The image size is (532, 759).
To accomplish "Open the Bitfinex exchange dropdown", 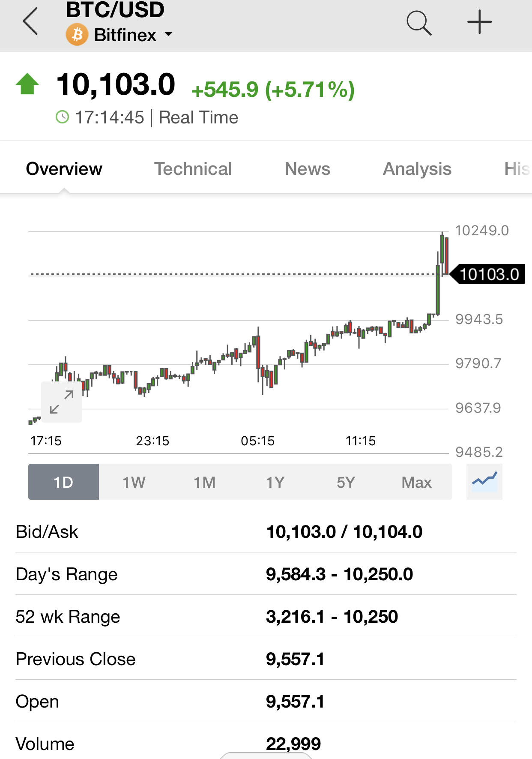I will [x=134, y=35].
